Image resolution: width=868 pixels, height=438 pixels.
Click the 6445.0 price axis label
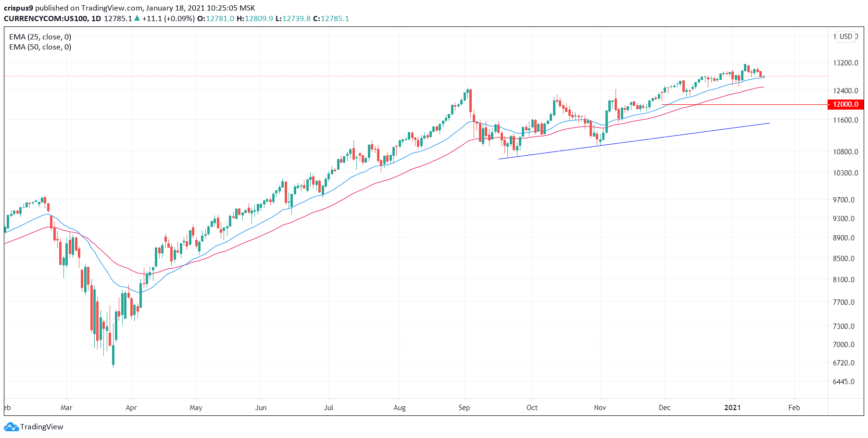[x=844, y=382]
